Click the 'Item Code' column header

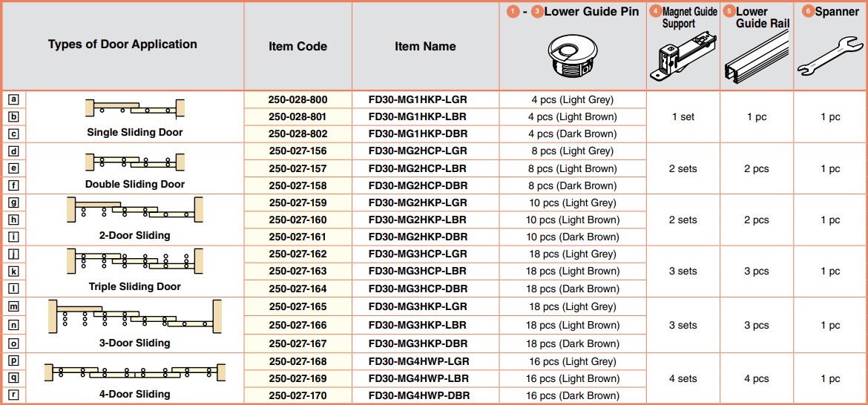point(297,47)
